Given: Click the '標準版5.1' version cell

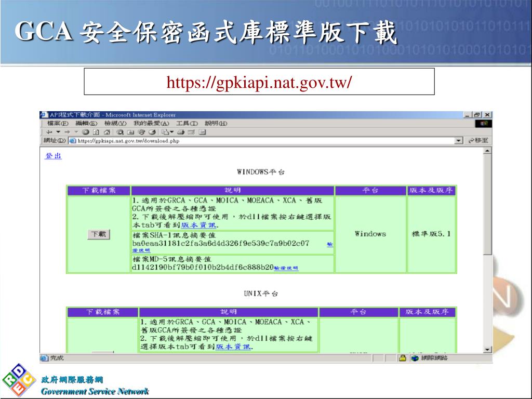Looking at the screenshot, I should tap(431, 234).
